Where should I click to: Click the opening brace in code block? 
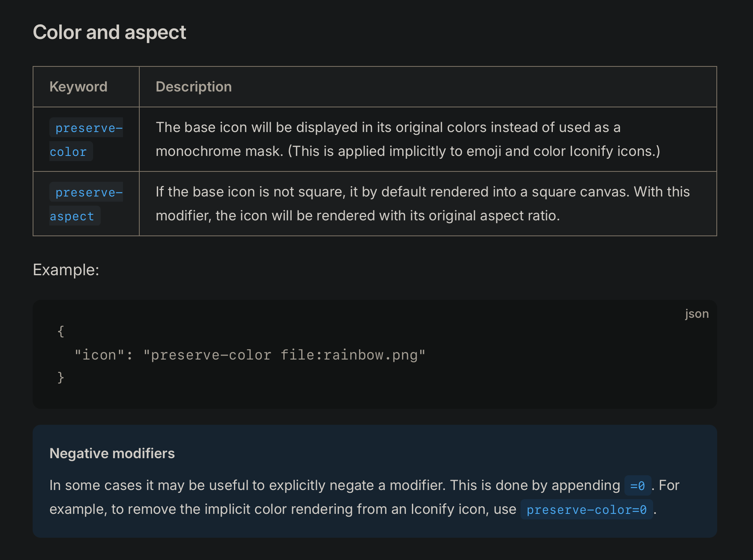point(60,331)
